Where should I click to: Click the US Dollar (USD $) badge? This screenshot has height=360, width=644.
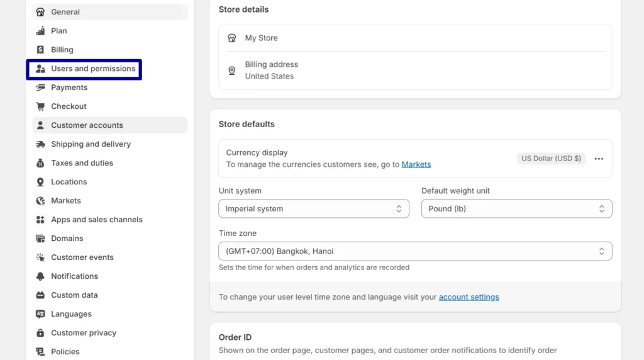coord(551,159)
